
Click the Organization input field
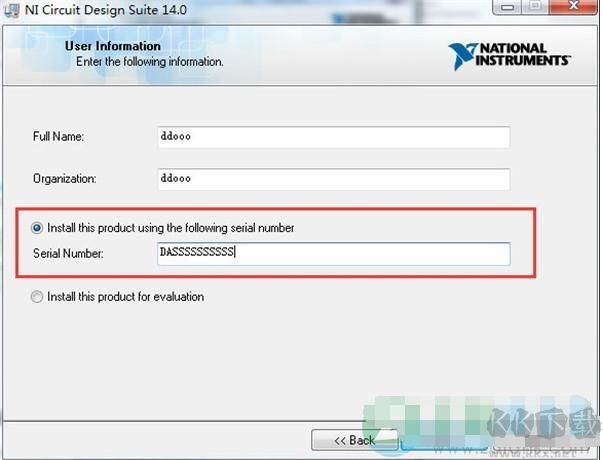[333, 179]
